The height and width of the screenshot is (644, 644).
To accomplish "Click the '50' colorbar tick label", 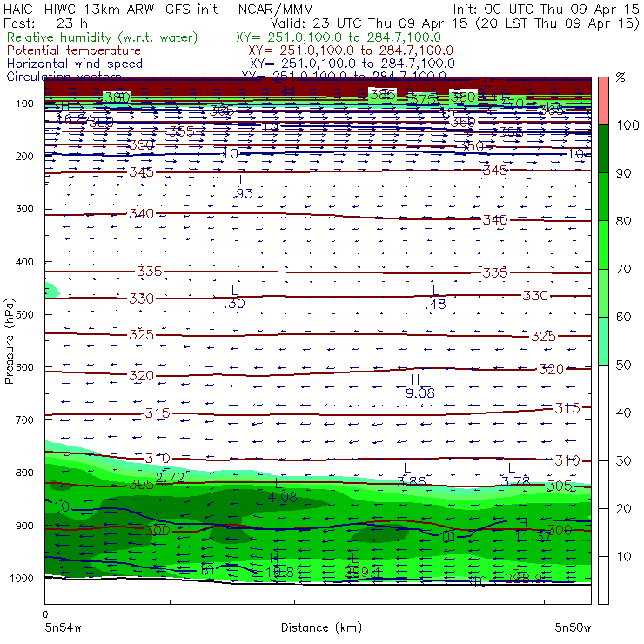I will click(624, 365).
